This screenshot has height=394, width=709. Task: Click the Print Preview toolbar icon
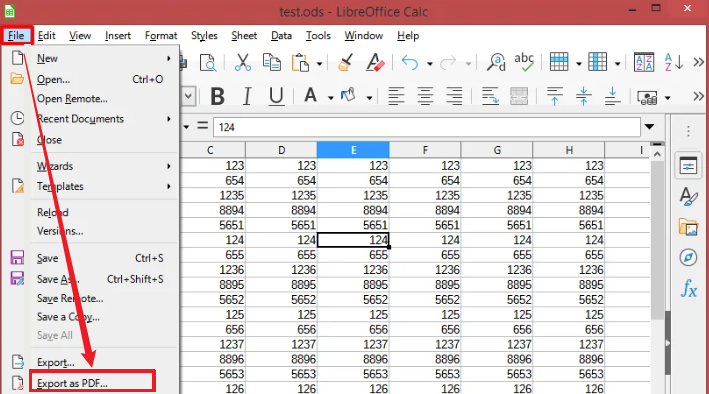point(208,62)
